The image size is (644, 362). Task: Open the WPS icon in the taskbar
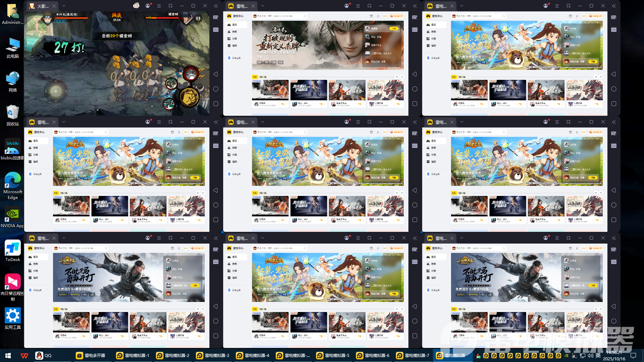pyautogui.click(x=24, y=356)
